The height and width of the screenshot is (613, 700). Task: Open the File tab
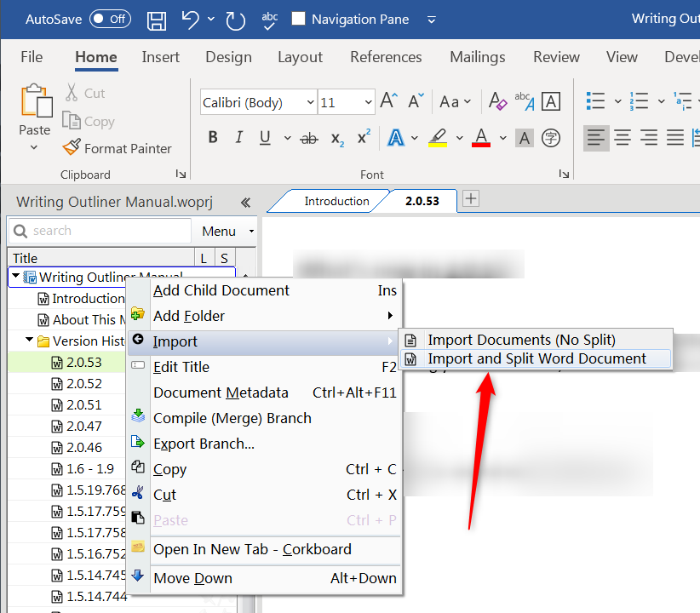32,57
